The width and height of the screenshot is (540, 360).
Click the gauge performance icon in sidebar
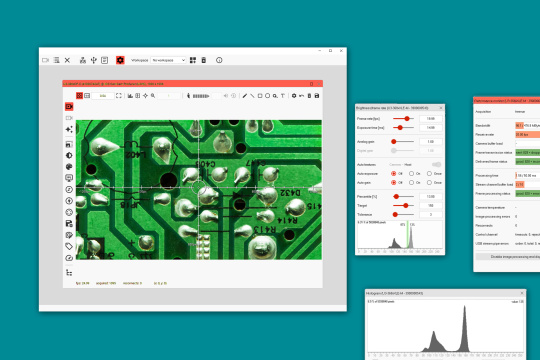[69, 258]
